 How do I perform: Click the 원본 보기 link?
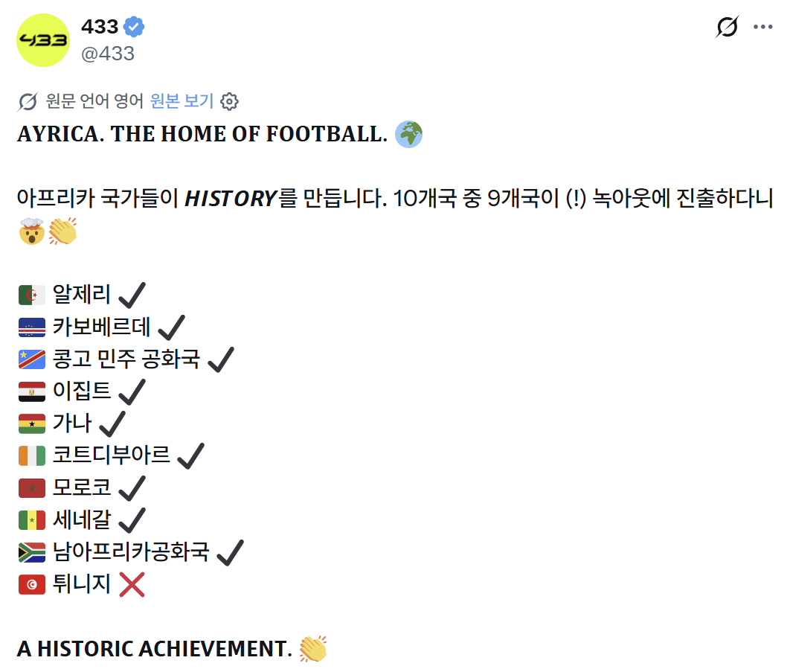click(182, 100)
